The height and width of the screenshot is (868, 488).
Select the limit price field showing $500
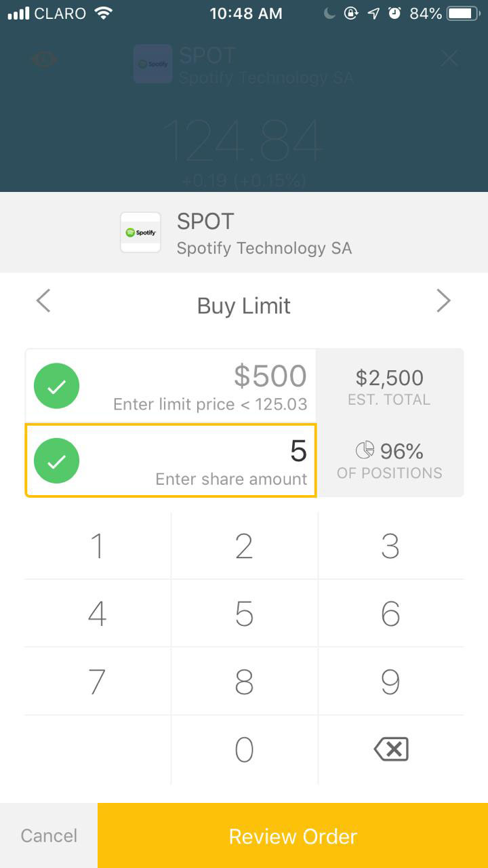[171, 386]
